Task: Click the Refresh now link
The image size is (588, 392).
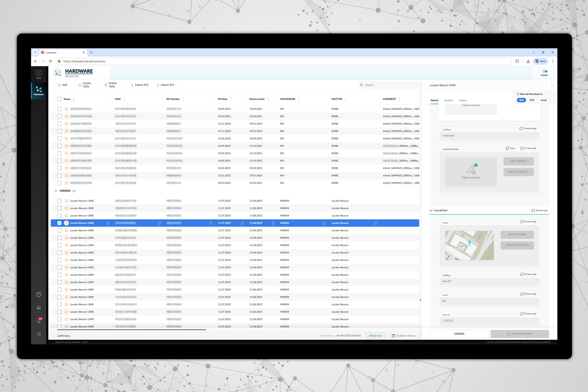Action: tap(375, 336)
